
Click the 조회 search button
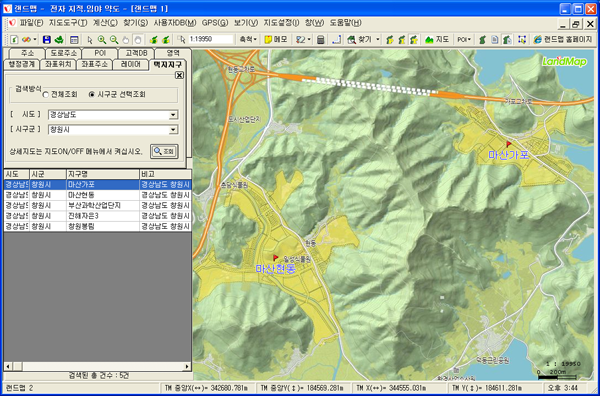pos(164,152)
